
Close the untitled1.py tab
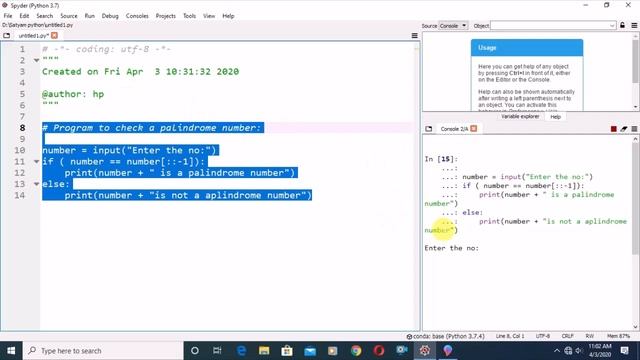[x=54, y=36]
